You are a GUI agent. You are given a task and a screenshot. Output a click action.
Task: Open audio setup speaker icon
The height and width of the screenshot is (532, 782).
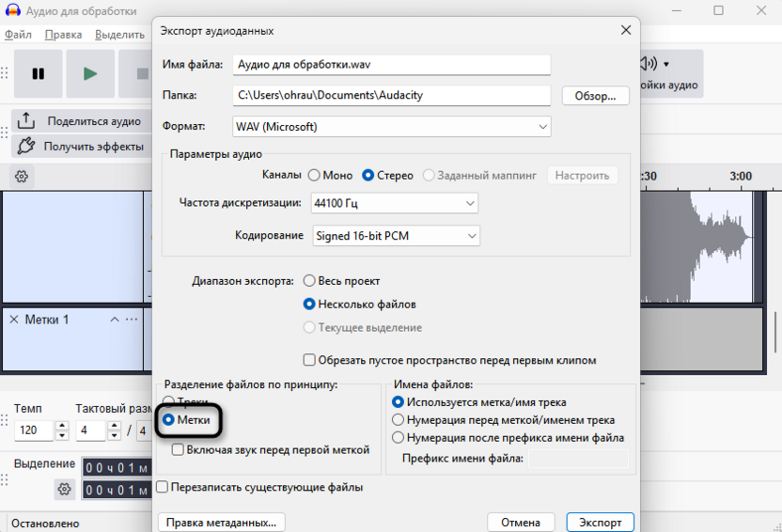click(x=649, y=63)
